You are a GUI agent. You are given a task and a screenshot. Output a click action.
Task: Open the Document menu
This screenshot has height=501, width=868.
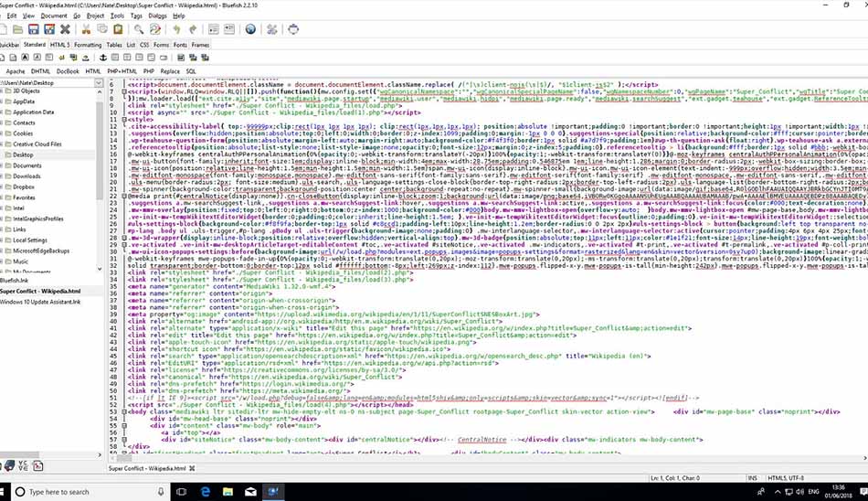pos(54,16)
